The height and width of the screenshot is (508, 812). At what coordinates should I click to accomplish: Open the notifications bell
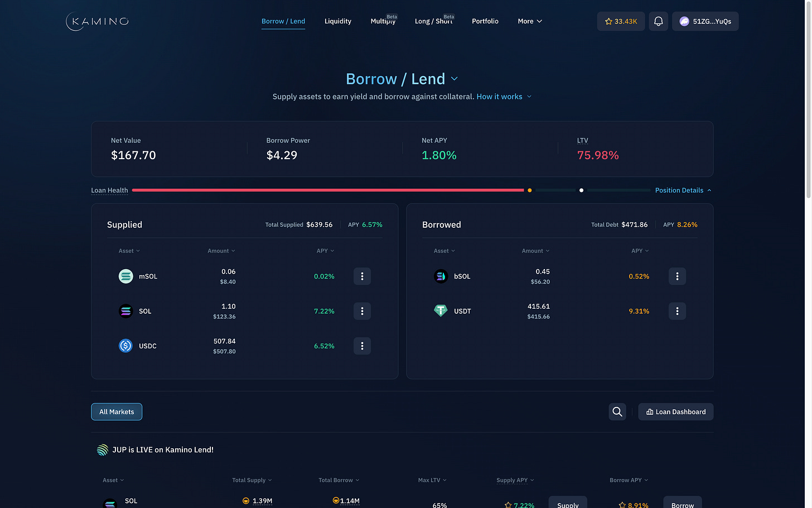pos(658,21)
